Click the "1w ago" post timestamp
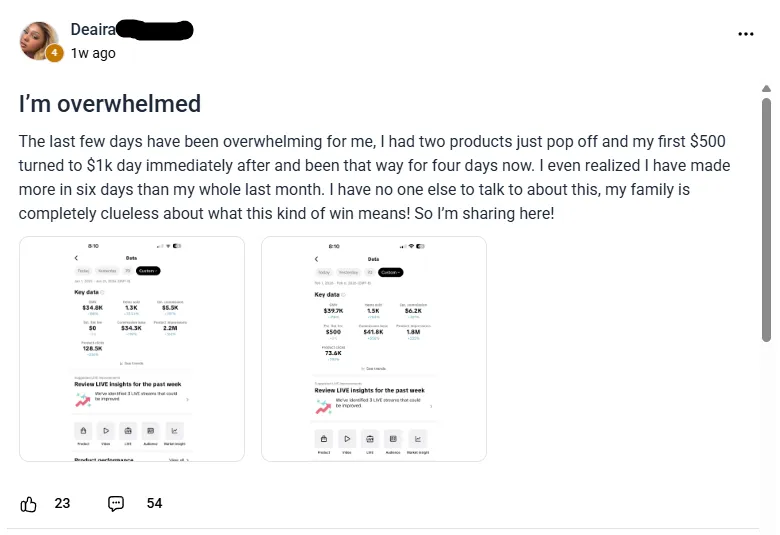 (93, 53)
